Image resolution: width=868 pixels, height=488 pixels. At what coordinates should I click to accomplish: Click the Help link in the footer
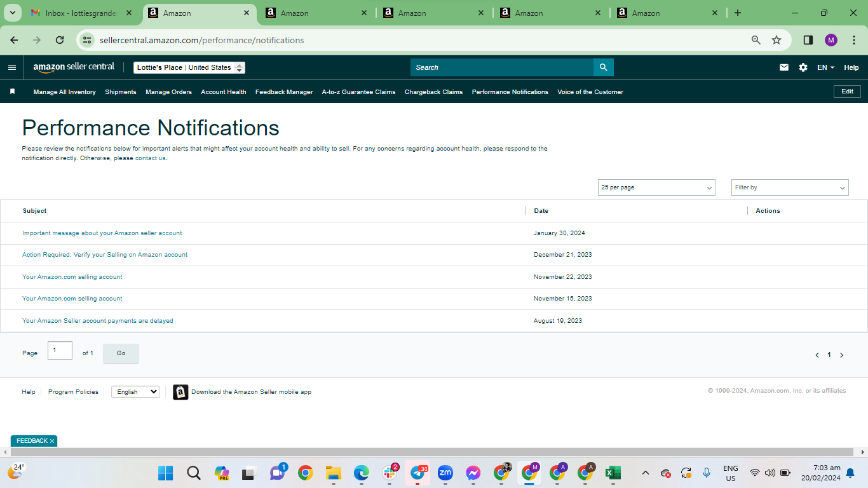(29, 392)
